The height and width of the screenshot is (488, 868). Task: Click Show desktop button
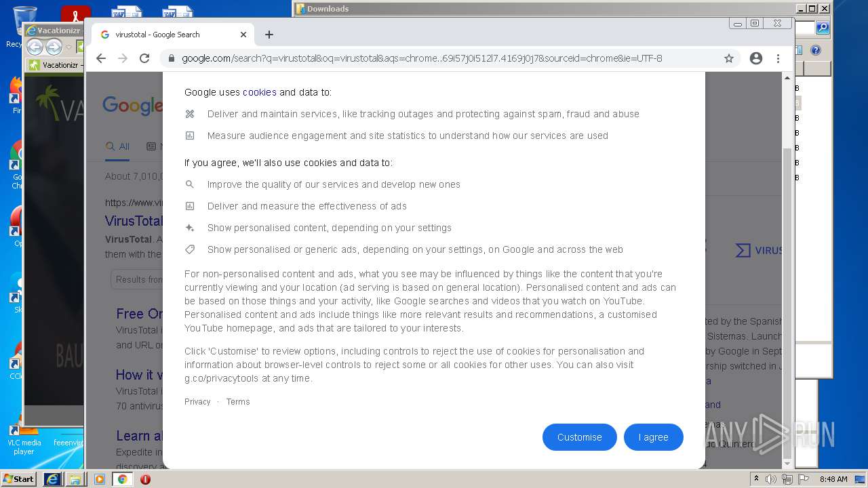tap(861, 479)
